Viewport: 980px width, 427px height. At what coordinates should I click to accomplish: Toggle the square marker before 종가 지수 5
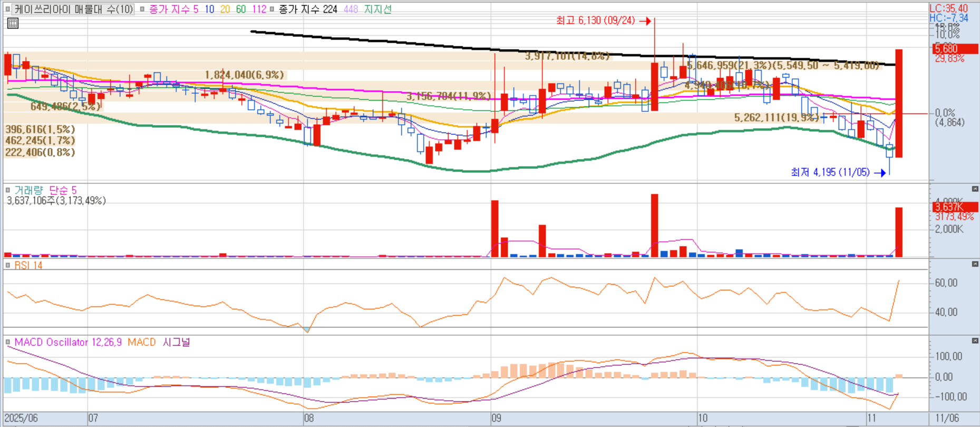(142, 9)
